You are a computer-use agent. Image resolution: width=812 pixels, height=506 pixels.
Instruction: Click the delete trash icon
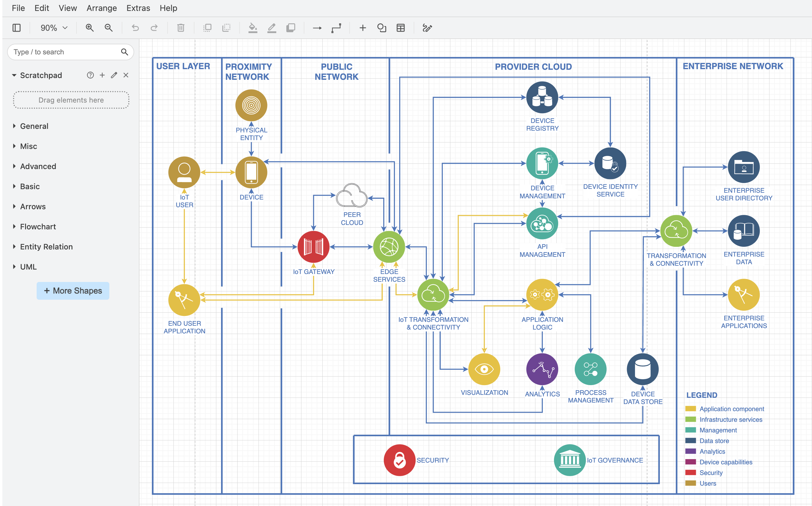(x=181, y=28)
